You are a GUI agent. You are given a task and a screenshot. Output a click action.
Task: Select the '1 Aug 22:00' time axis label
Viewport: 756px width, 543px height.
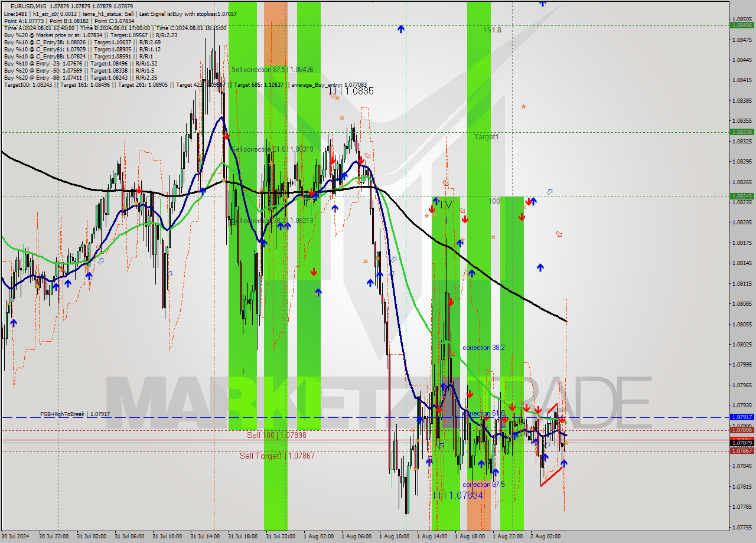pyautogui.click(x=507, y=537)
